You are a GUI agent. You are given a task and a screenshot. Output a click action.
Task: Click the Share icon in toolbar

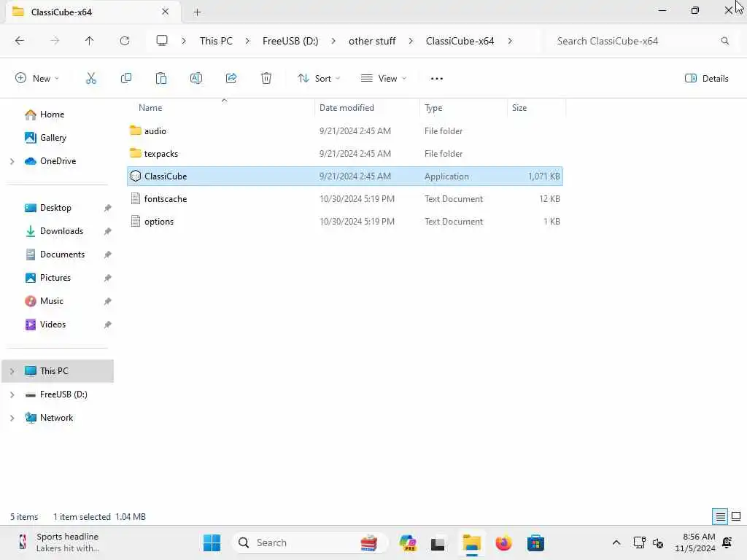(x=231, y=79)
